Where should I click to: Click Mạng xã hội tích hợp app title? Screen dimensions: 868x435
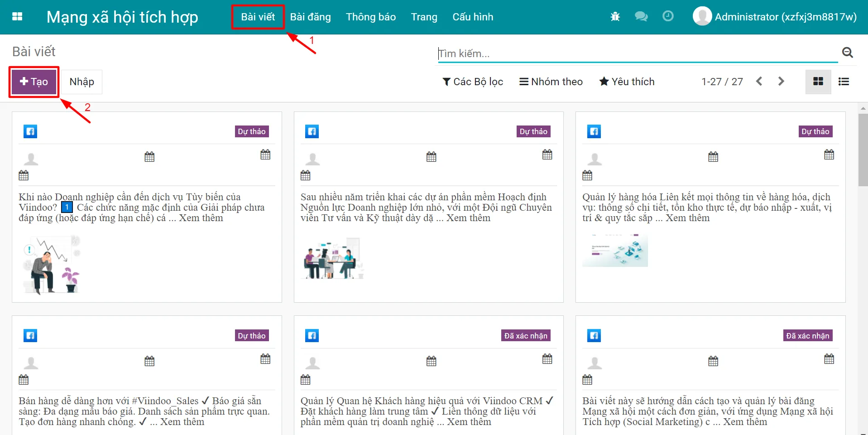coord(122,17)
